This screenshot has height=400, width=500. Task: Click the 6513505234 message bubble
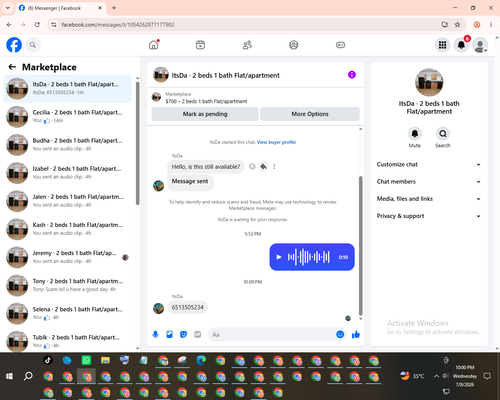coord(188,307)
